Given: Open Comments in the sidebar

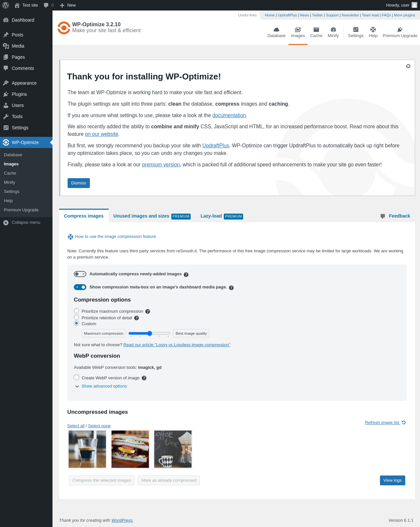Looking at the screenshot, I should click(x=26, y=68).
